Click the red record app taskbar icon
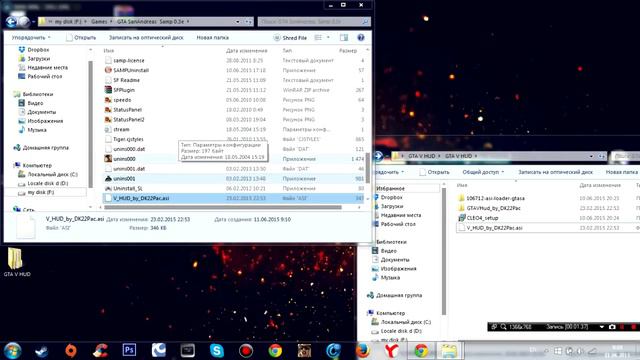Image resolution: width=640 pixels, height=360 pixels. tap(246, 351)
